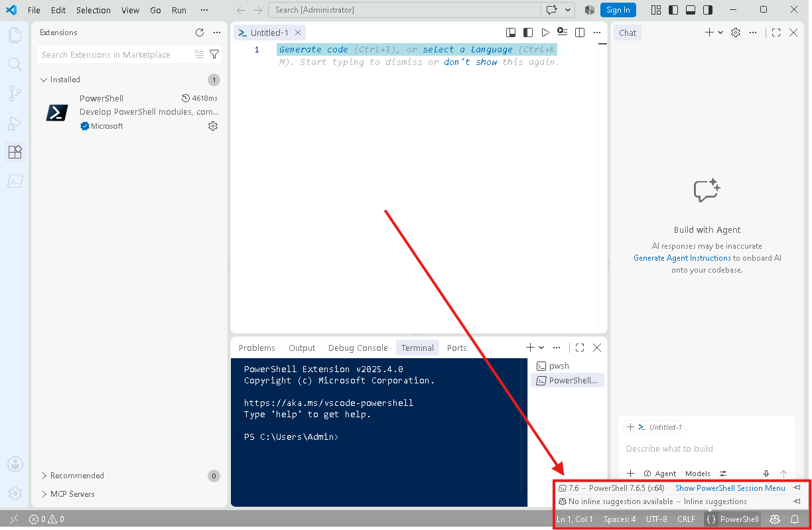This screenshot has width=812, height=530.
Task: Maximize the Chat panel
Action: coord(776,33)
